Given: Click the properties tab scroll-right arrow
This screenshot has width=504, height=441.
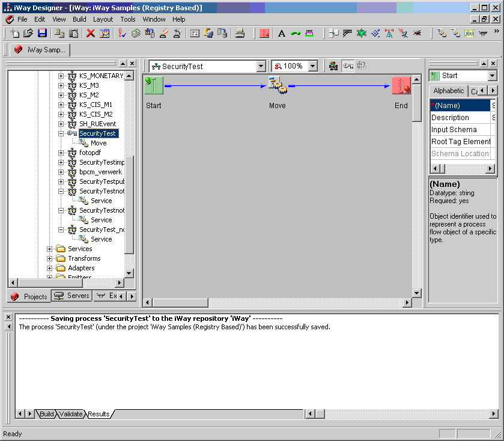Looking at the screenshot, I should [x=493, y=91].
